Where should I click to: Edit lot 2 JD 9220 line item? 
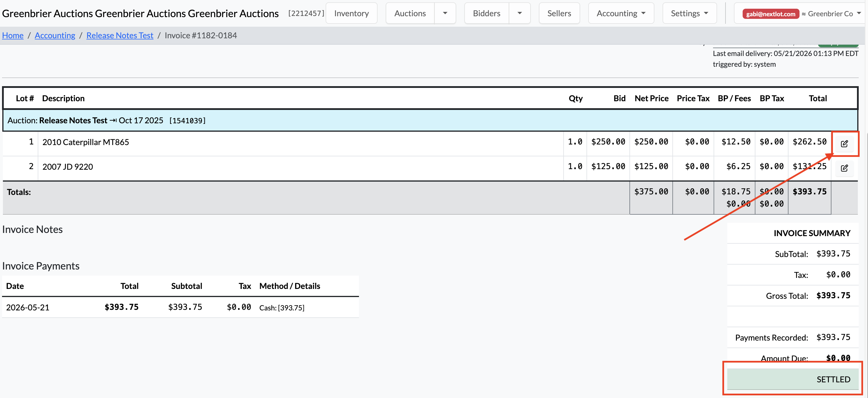pos(844,168)
